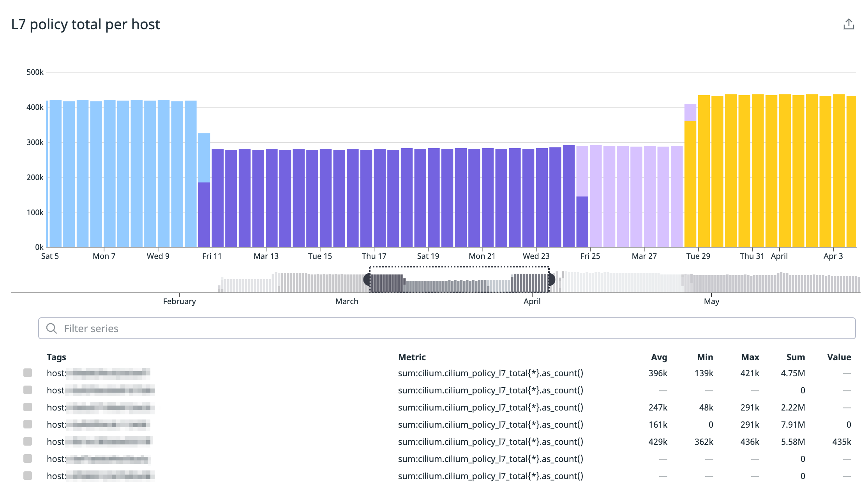Sort series by Sum column
868x492 pixels.
pyautogui.click(x=795, y=357)
